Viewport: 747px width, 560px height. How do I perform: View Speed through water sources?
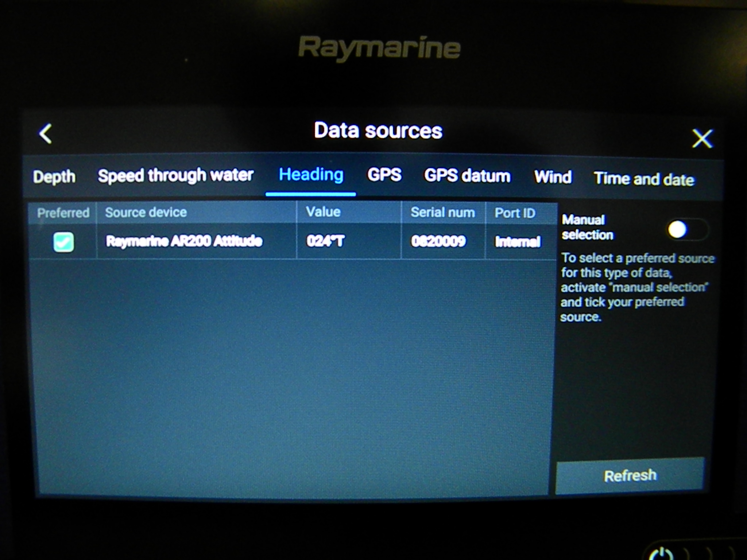click(x=175, y=175)
